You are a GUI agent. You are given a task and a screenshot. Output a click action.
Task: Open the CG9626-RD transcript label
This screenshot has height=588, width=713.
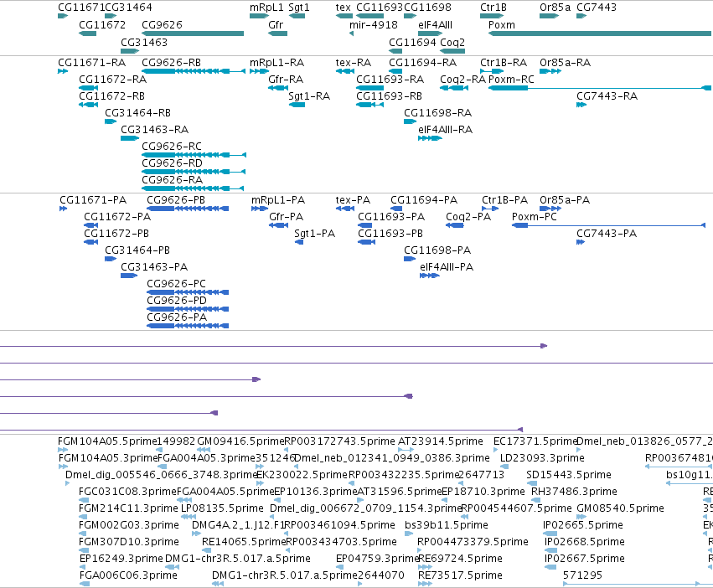(173, 162)
